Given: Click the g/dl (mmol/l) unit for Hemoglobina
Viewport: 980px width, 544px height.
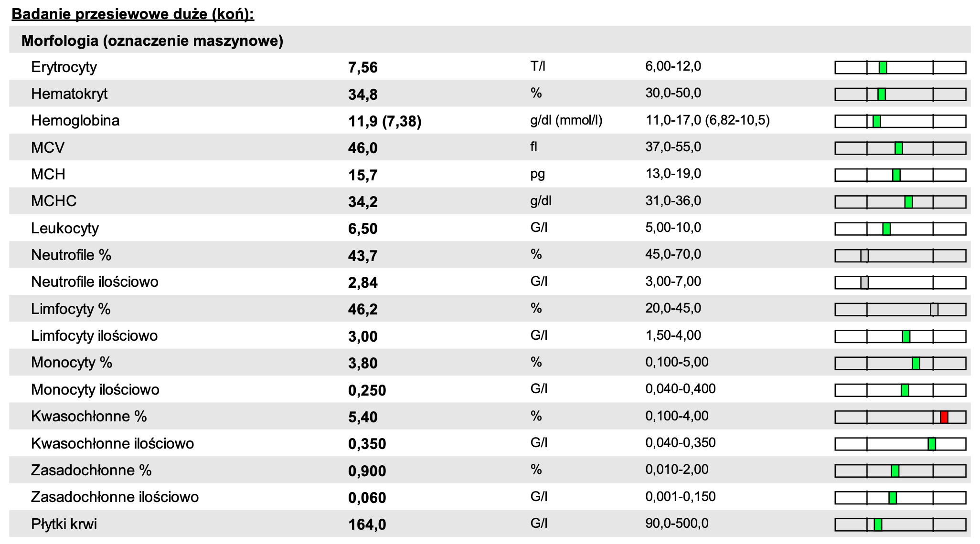Looking at the screenshot, I should (566, 120).
